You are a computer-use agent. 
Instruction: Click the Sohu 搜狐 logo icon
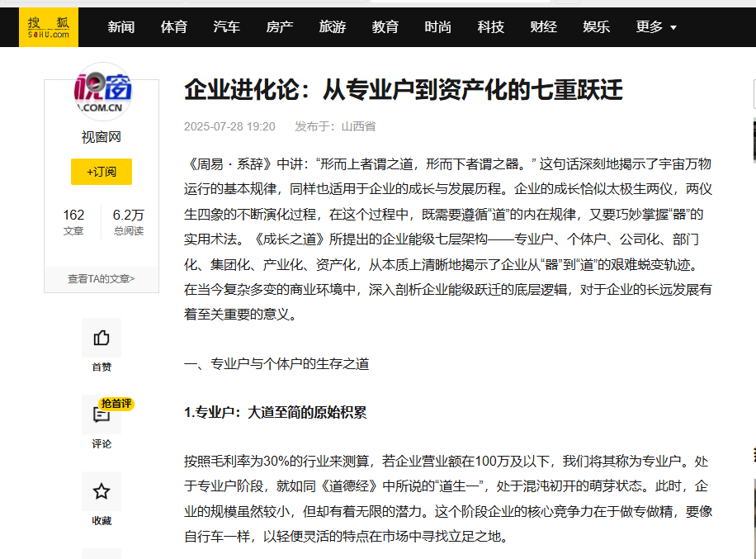pyautogui.click(x=47, y=26)
